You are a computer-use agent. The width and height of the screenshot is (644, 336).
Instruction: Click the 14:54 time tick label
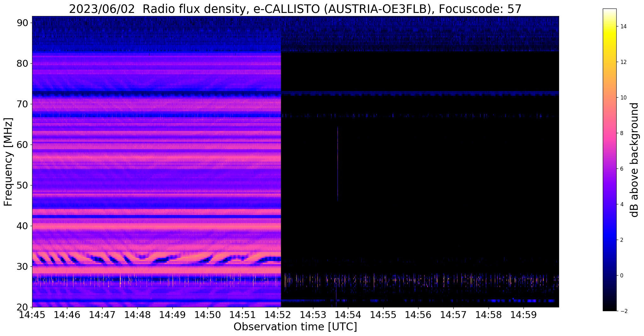pos(348,315)
